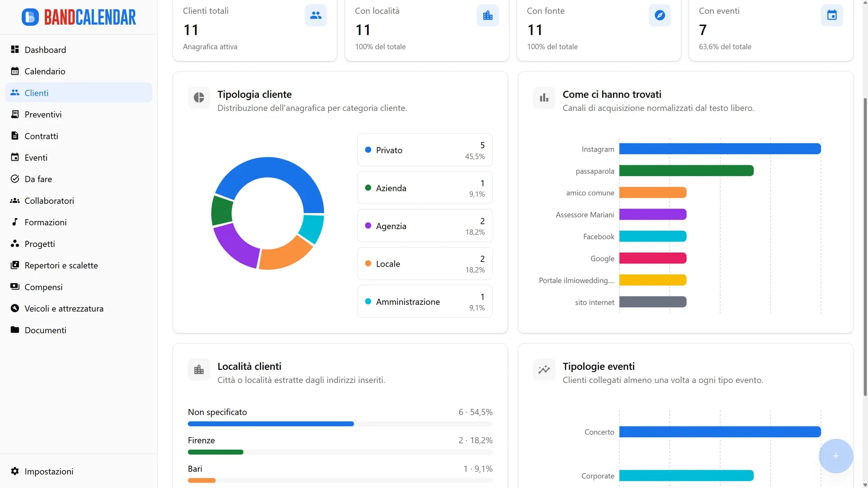Viewport: 868px width, 488px height.
Task: Click the Documenti folder icon
Action: pos(15,330)
